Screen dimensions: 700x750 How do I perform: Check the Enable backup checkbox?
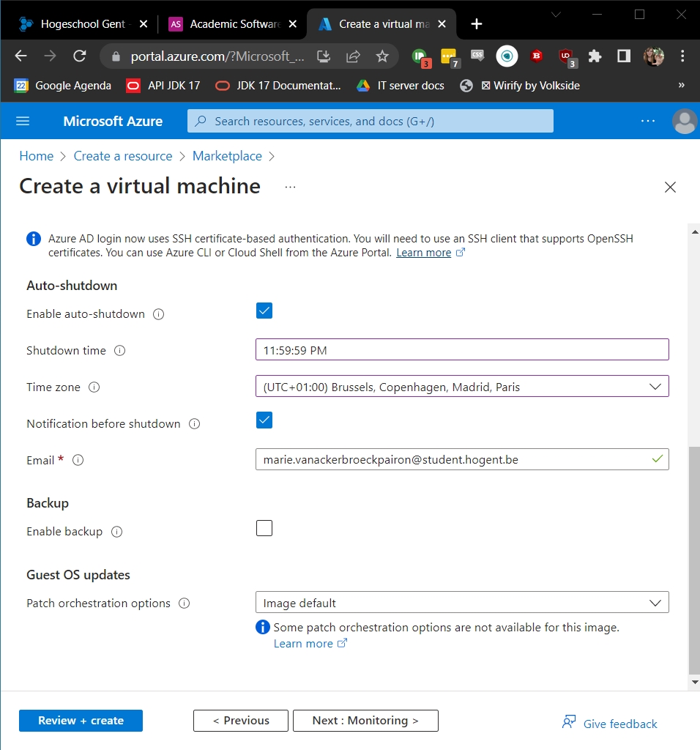(x=264, y=528)
